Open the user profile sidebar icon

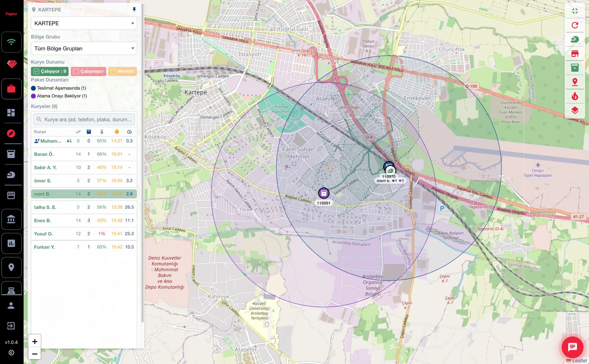pyautogui.click(x=11, y=305)
